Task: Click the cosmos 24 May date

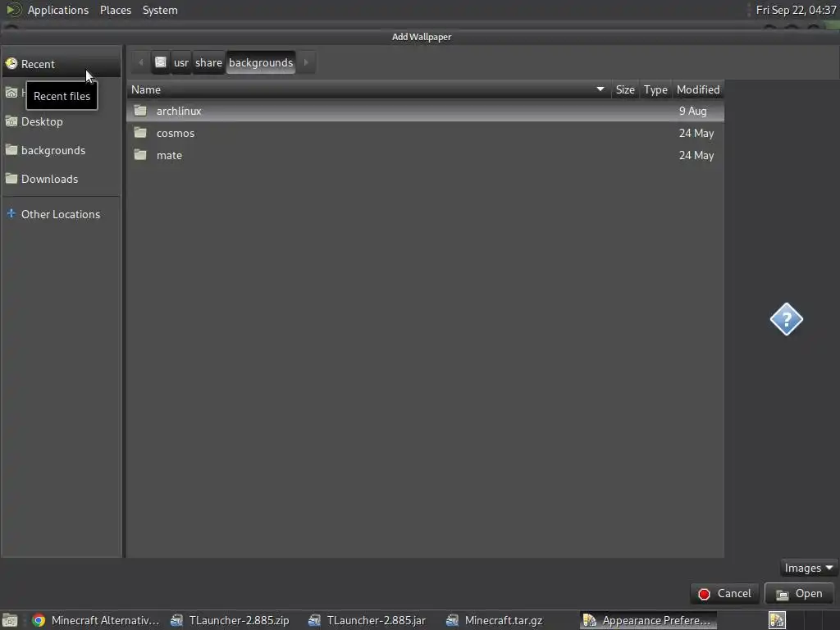Action: click(x=696, y=134)
